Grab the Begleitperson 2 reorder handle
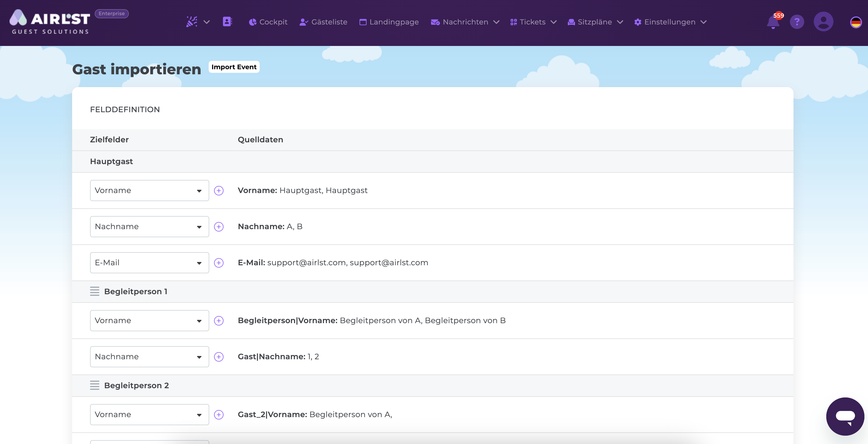 point(95,385)
